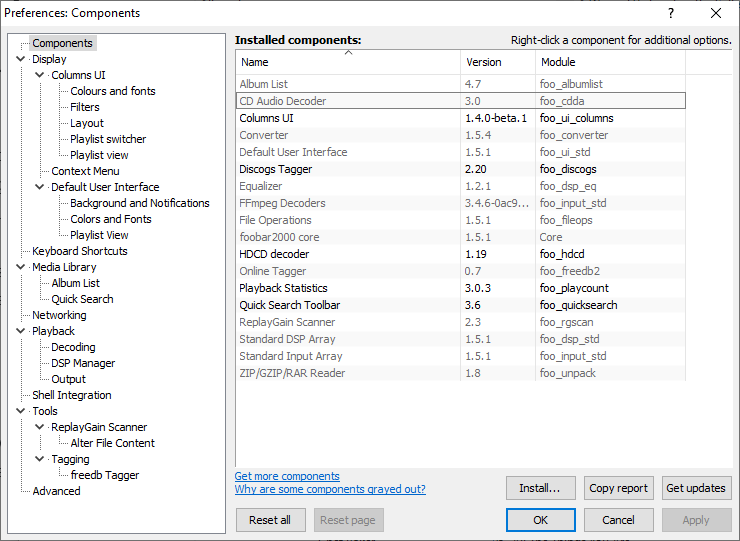The height and width of the screenshot is (541, 740).
Task: Collapse the Default User Interface node
Action: point(40,187)
